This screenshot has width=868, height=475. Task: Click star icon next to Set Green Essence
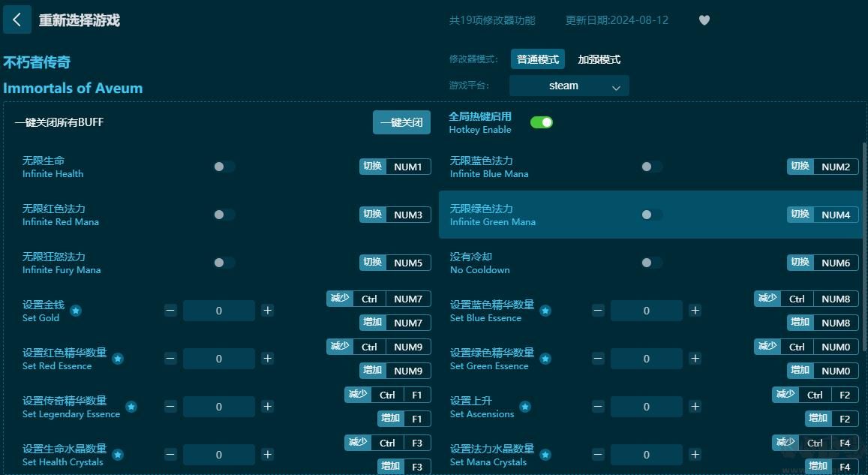pyautogui.click(x=545, y=359)
